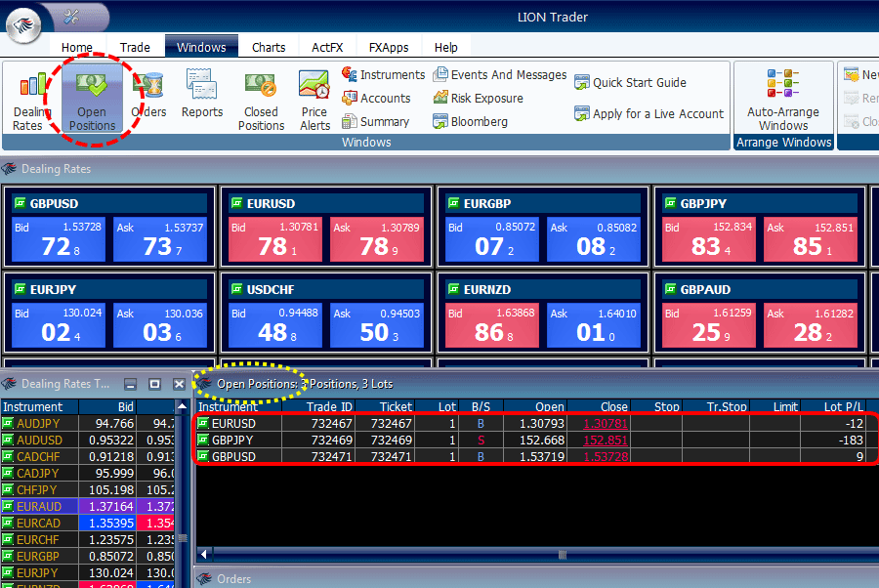Open the Quick Start Guide
The height and width of the screenshot is (588, 879).
pos(630,83)
